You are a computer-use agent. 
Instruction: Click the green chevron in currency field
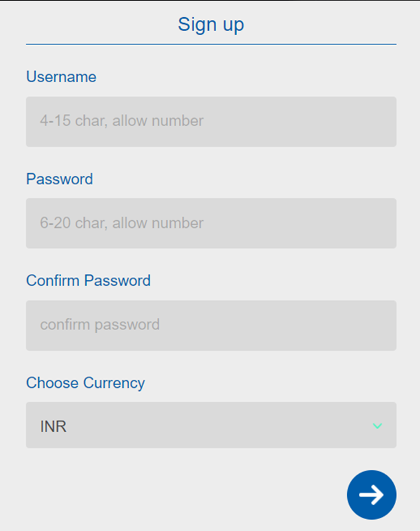pos(377,426)
